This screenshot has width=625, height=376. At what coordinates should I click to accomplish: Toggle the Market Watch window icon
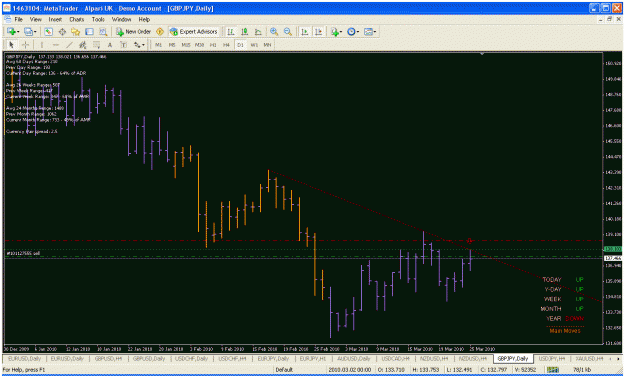pos(49,31)
